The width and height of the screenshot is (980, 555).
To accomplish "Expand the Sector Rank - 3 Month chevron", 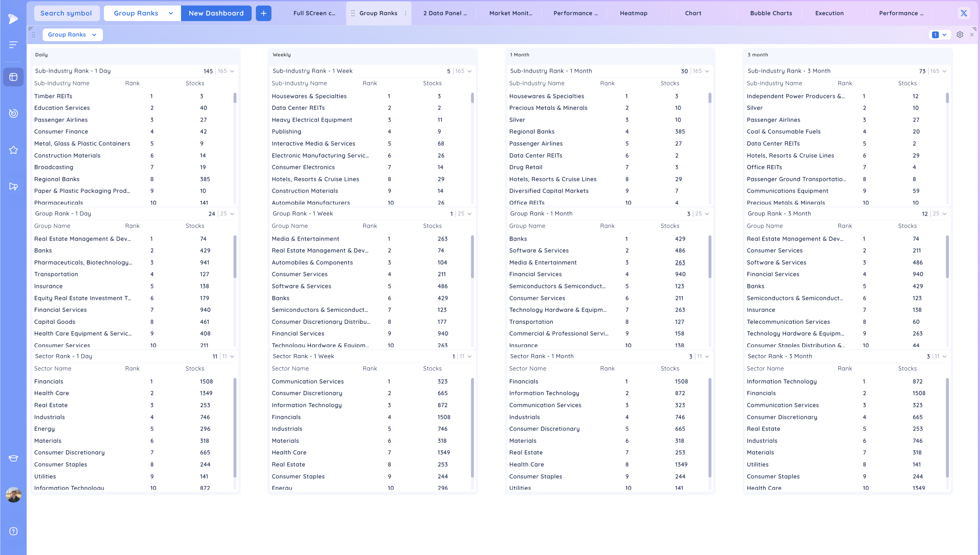I will (x=944, y=356).
